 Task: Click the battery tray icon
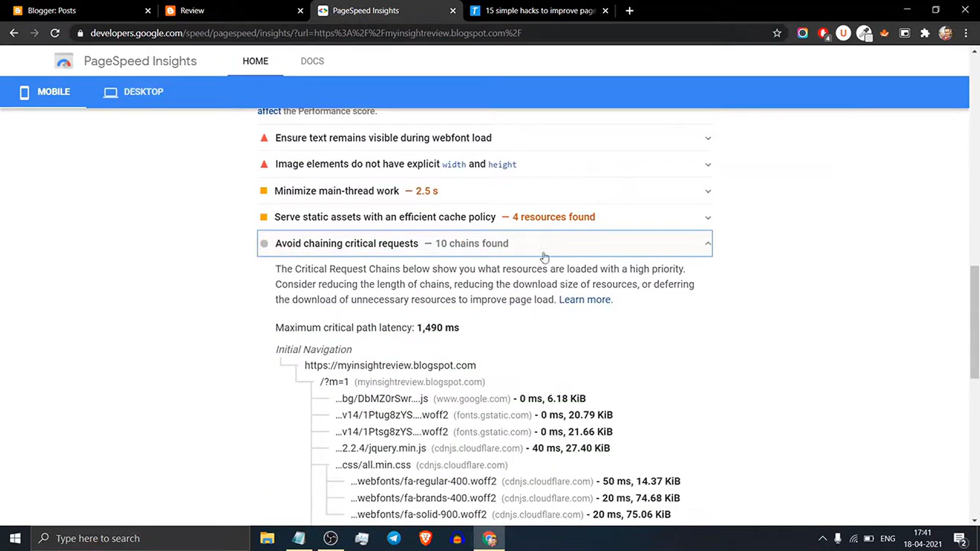[869, 538]
